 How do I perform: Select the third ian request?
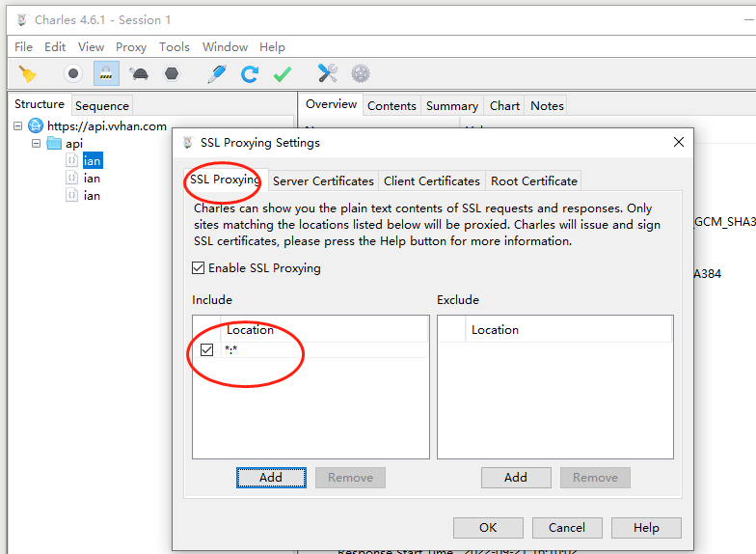click(93, 195)
